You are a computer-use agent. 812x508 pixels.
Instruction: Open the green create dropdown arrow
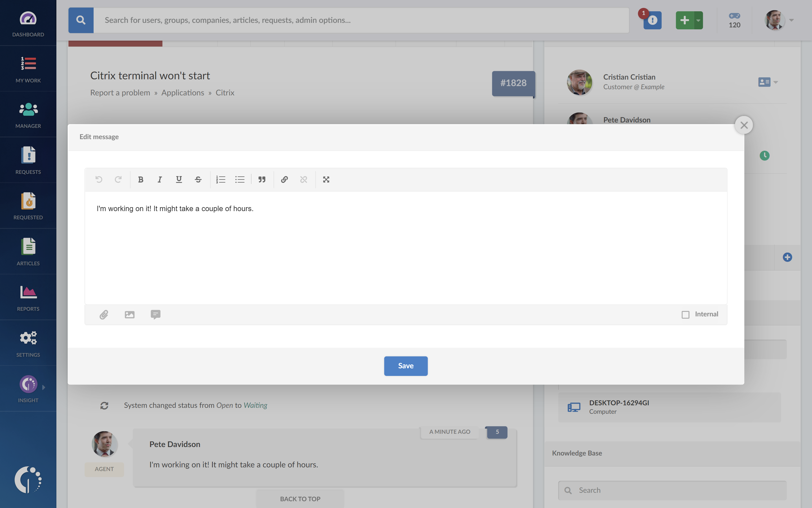[x=698, y=20]
